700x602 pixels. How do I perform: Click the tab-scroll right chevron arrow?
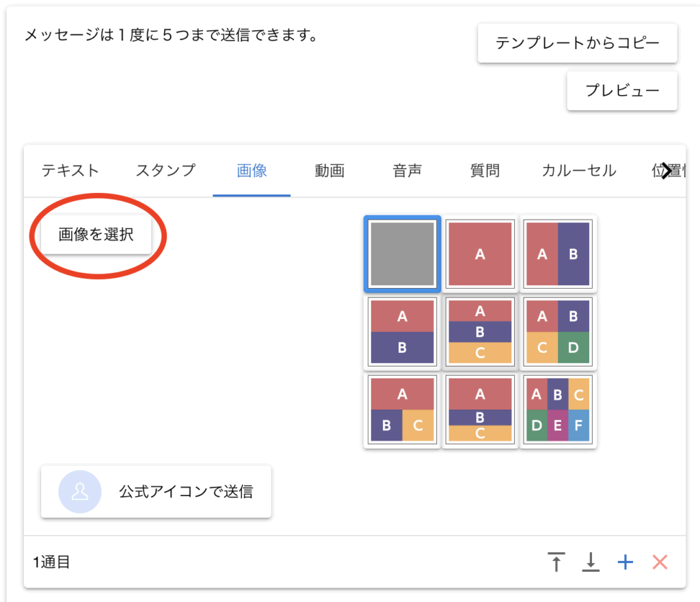(x=667, y=171)
